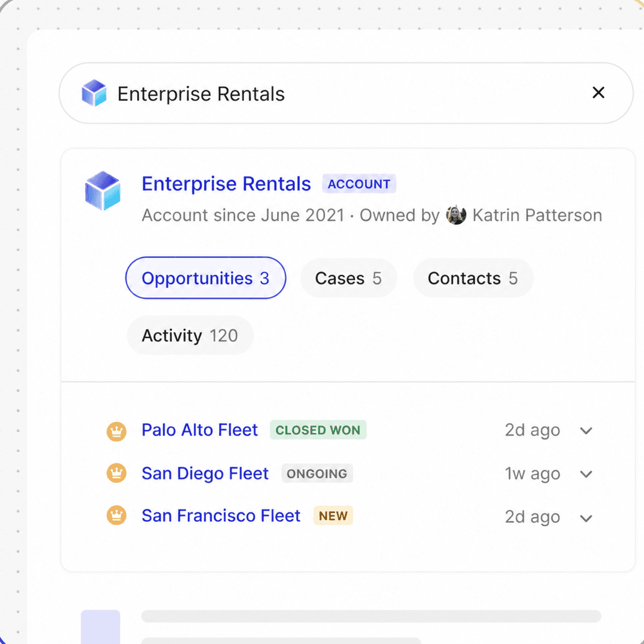Click the NEW status badge
Screen dimensions: 644x644
[x=333, y=516]
